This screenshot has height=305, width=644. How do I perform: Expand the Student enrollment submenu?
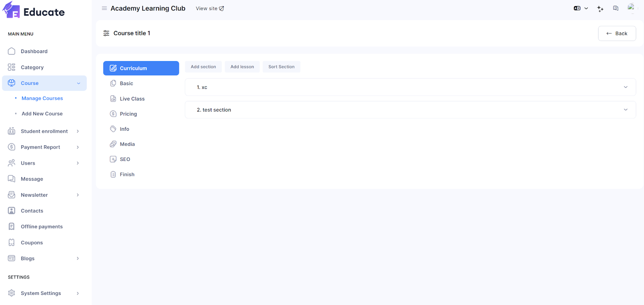click(44, 131)
